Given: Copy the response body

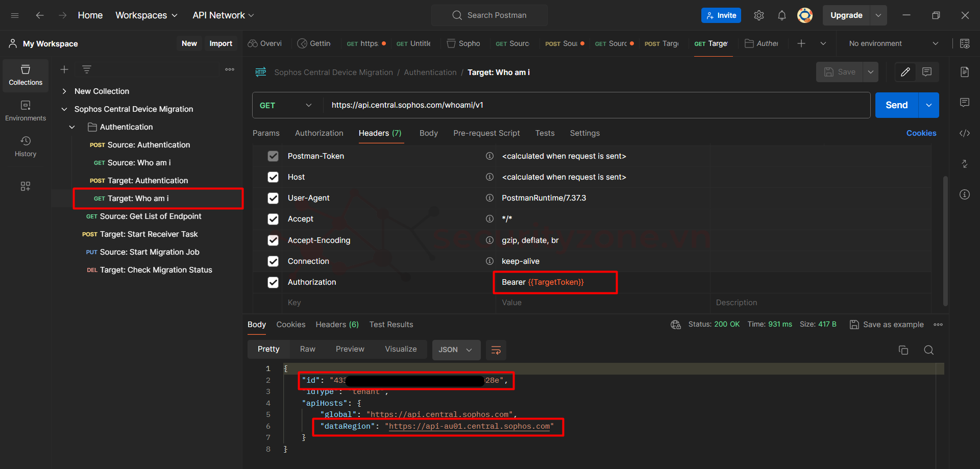Looking at the screenshot, I should point(903,350).
